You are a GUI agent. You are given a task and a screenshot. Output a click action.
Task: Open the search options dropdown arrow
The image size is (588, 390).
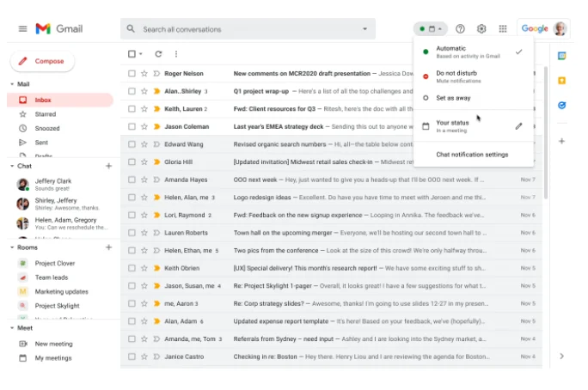coord(364,29)
